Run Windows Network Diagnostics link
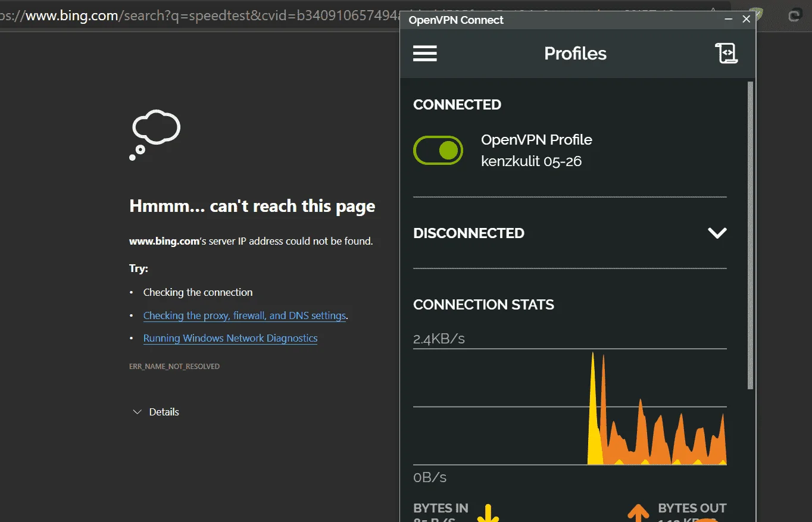Image resolution: width=812 pixels, height=522 pixels. point(230,338)
